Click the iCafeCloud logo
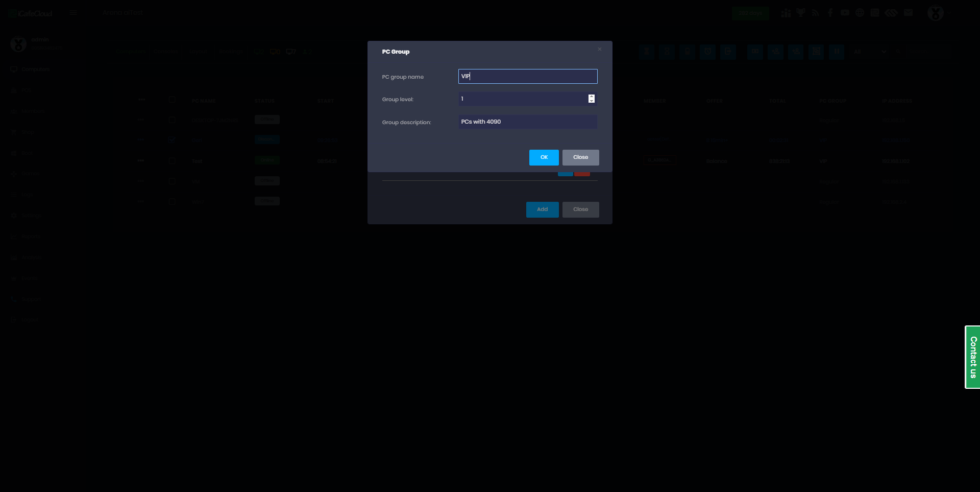 pyautogui.click(x=31, y=13)
